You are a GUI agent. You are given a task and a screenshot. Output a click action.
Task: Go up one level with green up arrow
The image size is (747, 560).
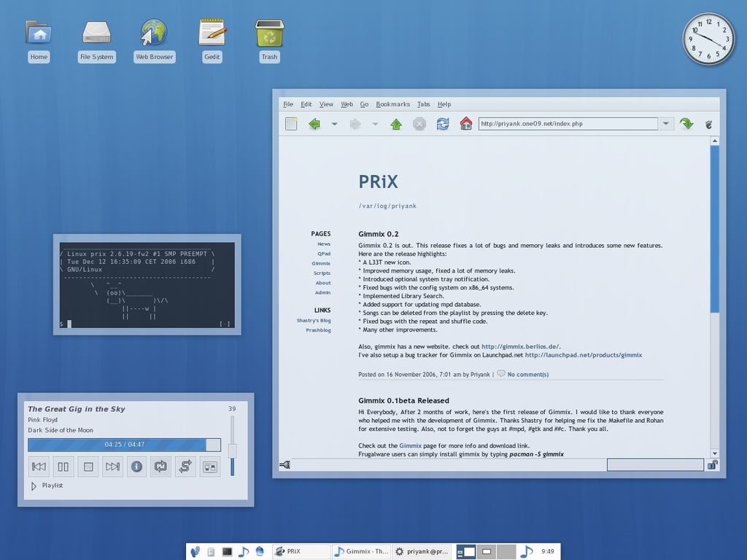[396, 124]
